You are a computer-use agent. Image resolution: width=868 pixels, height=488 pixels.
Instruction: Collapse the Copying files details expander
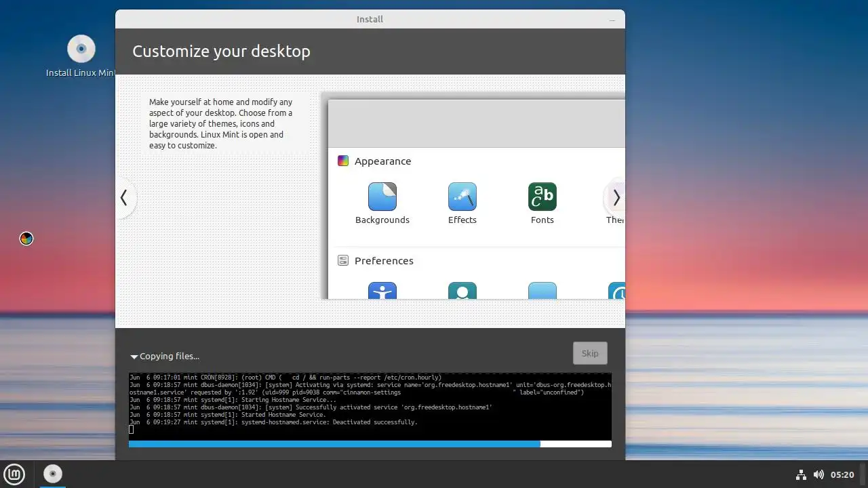click(134, 357)
